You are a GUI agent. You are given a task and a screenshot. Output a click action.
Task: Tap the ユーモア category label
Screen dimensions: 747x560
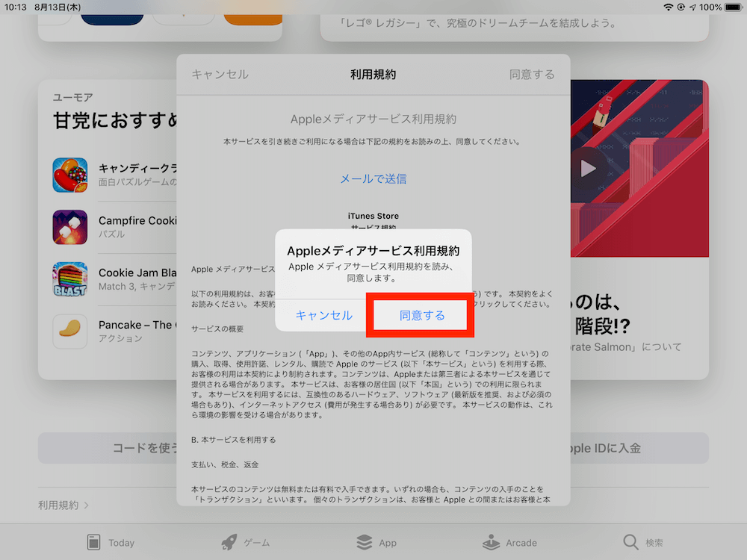72,97
